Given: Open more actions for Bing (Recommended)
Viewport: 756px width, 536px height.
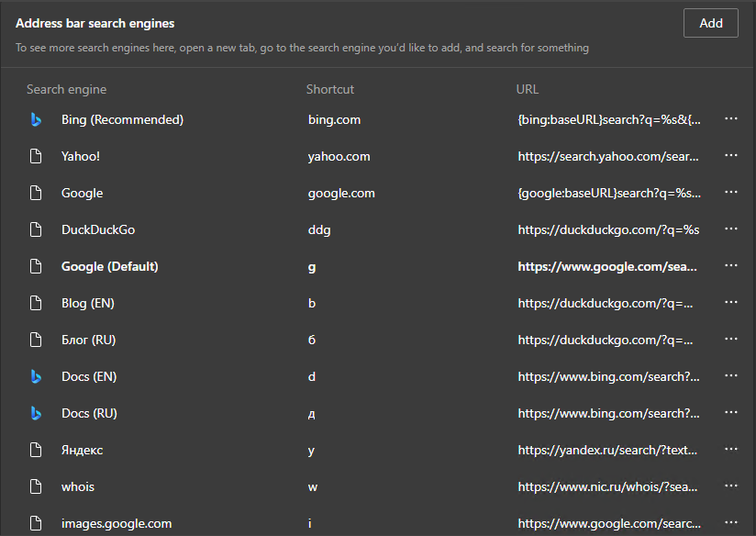Looking at the screenshot, I should point(731,118).
